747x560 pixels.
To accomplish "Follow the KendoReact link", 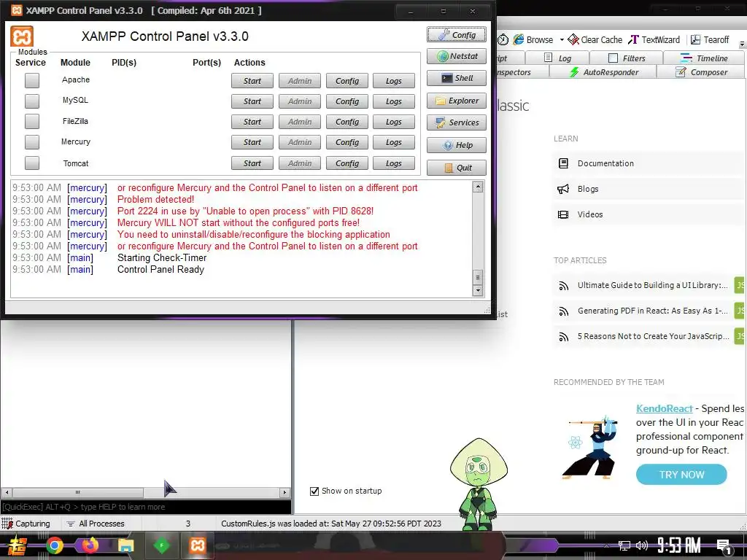I will [x=664, y=408].
